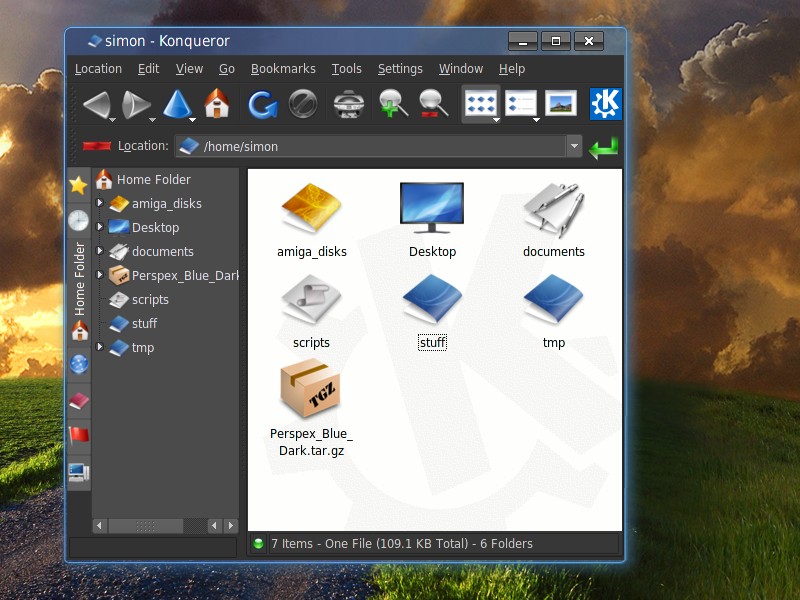
Task: Open the location history dropdown arrow
Action: (574, 146)
